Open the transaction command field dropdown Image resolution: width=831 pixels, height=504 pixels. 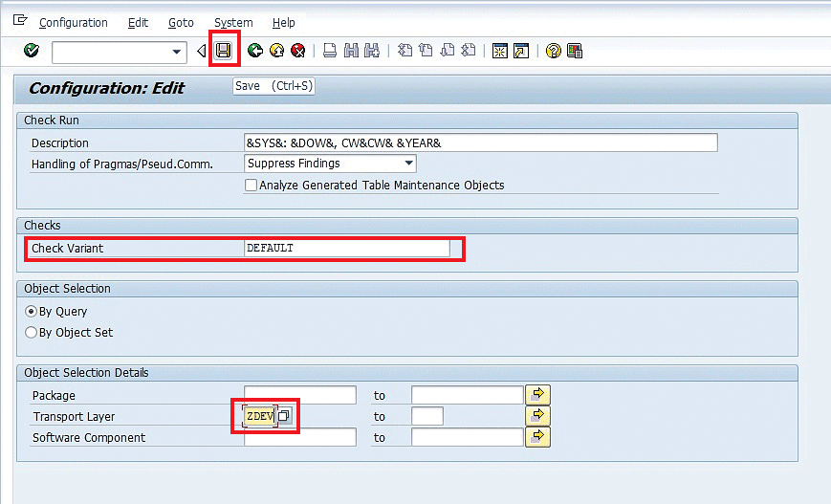point(177,52)
